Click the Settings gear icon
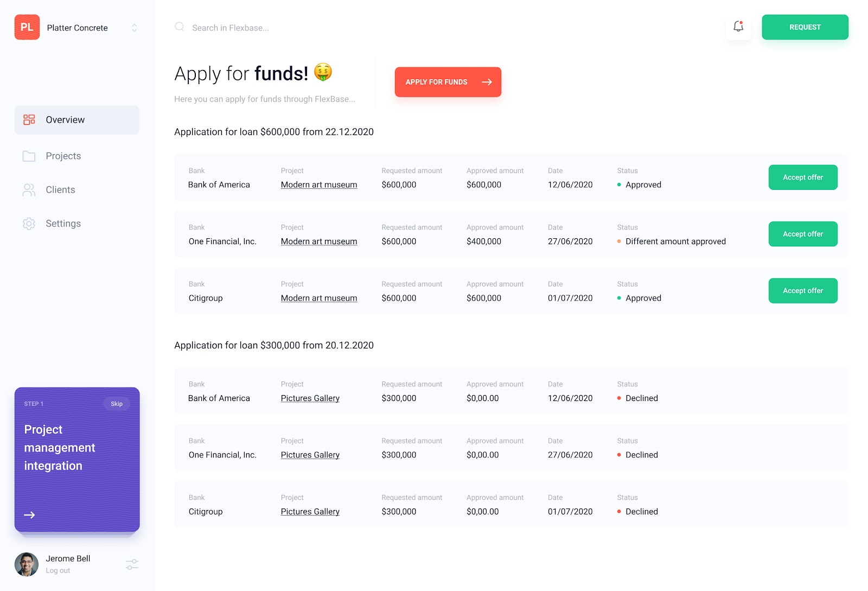This screenshot has height=591, width=868. (x=29, y=224)
